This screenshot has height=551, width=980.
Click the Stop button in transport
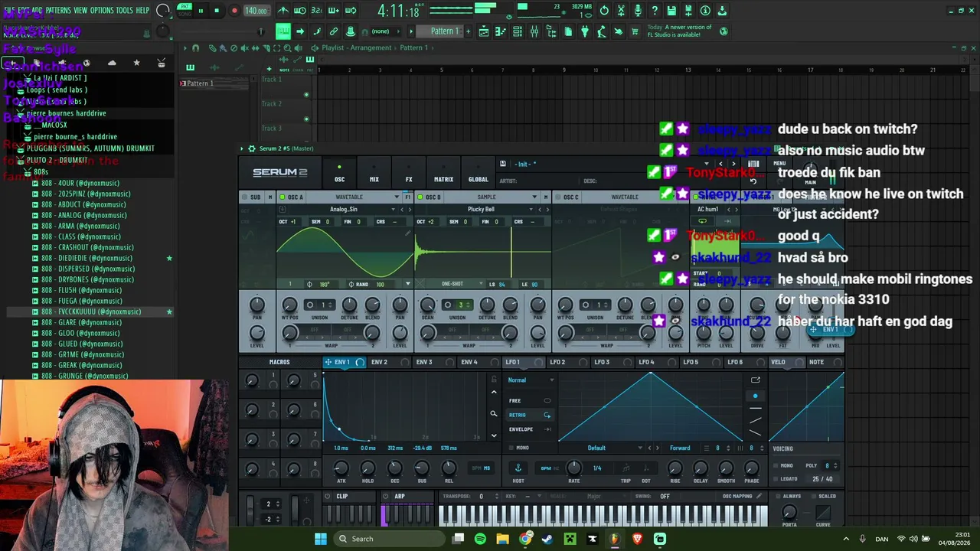pyautogui.click(x=217, y=11)
